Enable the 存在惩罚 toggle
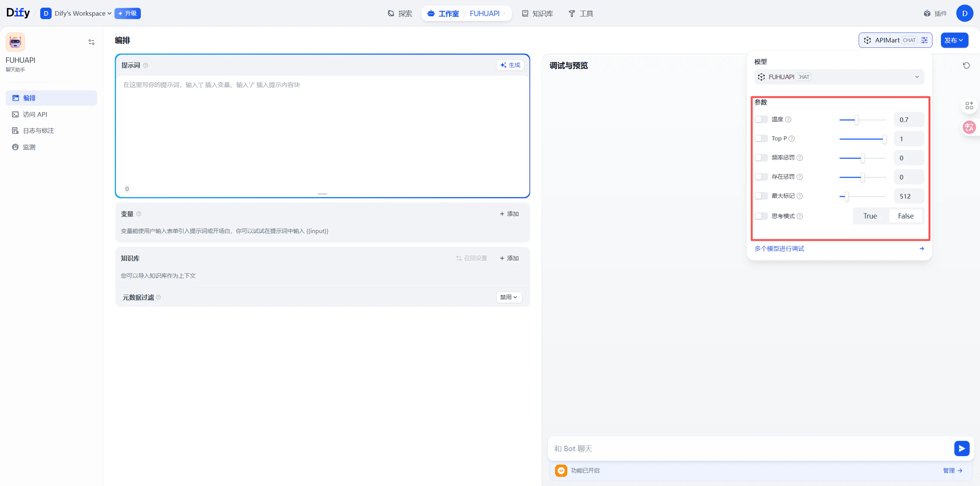The image size is (980, 486). click(x=761, y=177)
